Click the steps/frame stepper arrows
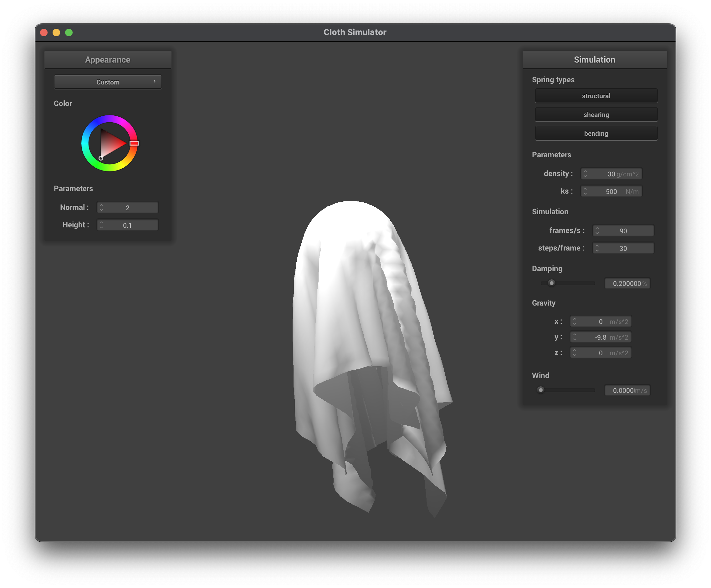 coord(597,248)
